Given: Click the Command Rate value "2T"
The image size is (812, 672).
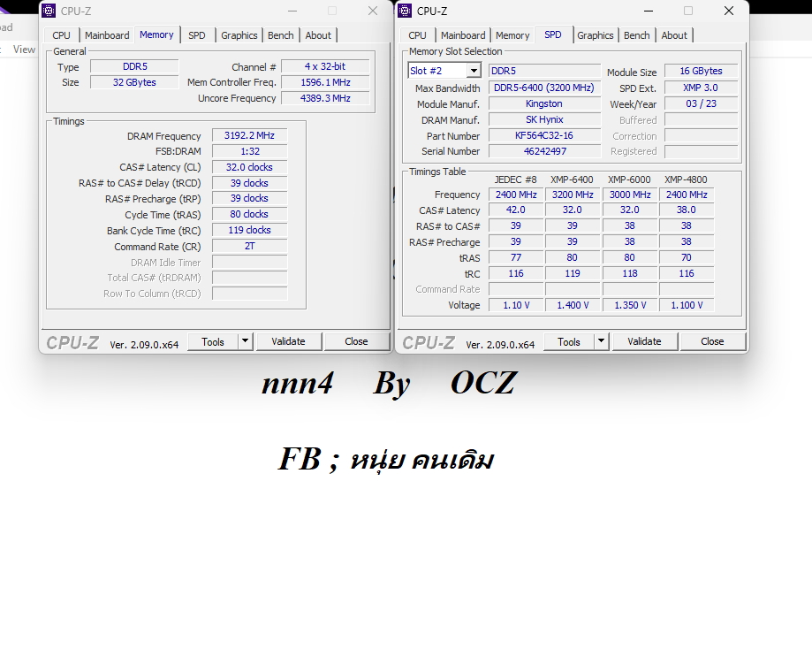Looking at the screenshot, I should coord(249,246).
